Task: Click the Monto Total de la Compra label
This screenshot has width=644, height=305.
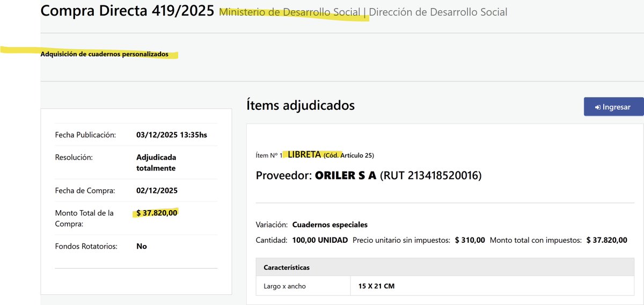Action: click(x=84, y=218)
